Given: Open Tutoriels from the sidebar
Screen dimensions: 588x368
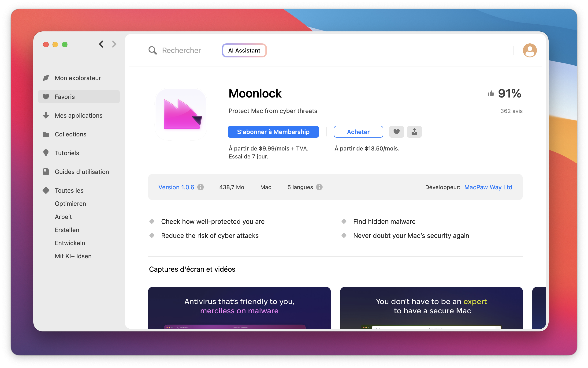Looking at the screenshot, I should tap(79, 153).
